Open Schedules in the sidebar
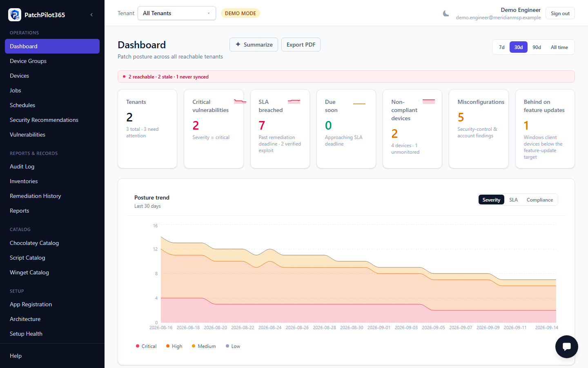The height and width of the screenshot is (368, 588). [x=52, y=105]
